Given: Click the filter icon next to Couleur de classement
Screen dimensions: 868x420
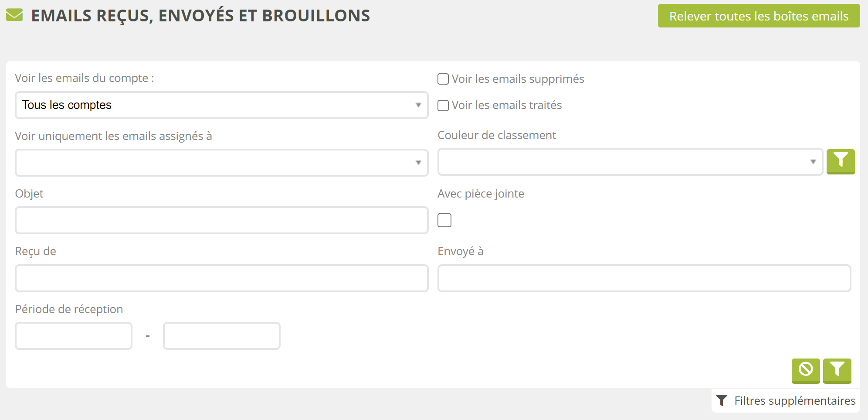Looking at the screenshot, I should [840, 161].
